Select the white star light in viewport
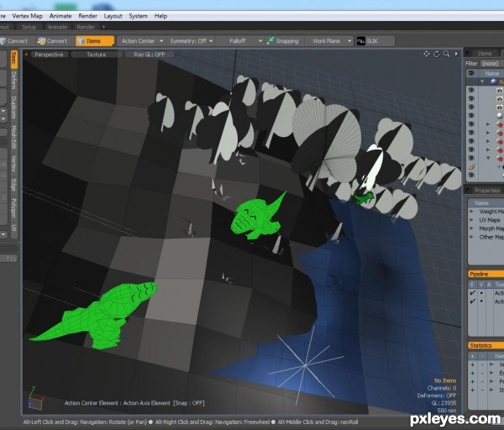Viewport: 504px width, 430px height. tap(306, 364)
